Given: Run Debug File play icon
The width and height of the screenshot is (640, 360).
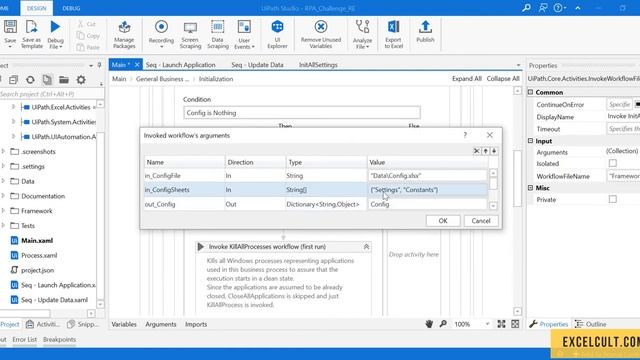Looking at the screenshot, I should point(55,27).
